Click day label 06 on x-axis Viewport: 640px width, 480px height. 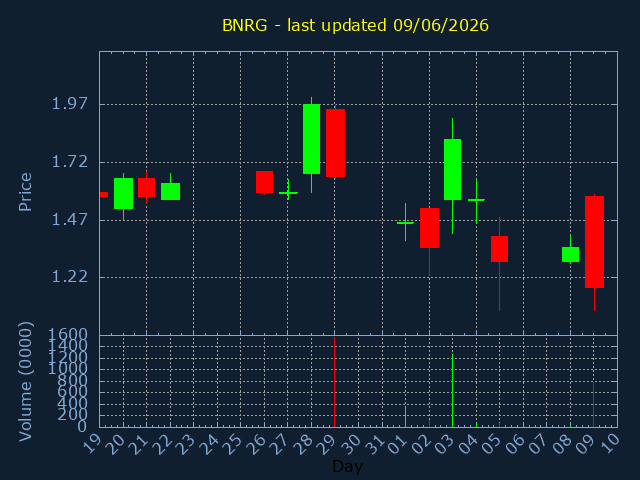pyautogui.click(x=518, y=444)
